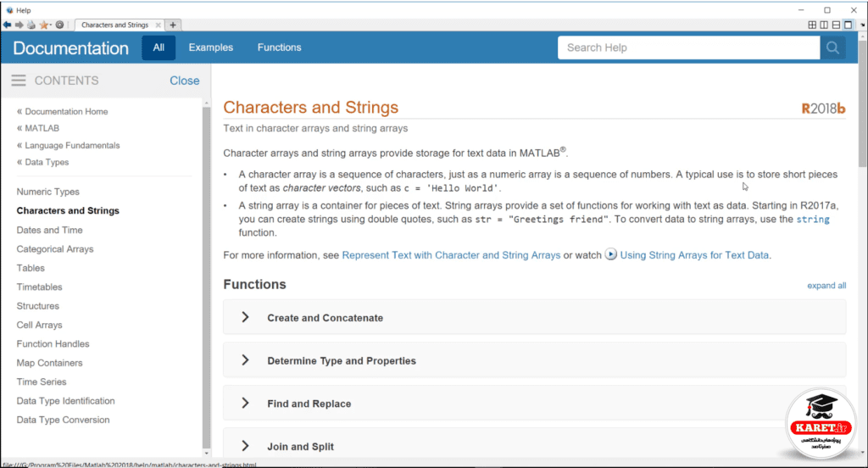The width and height of the screenshot is (868, 468).
Task: Select the Characters and Strings tab
Action: (114, 25)
